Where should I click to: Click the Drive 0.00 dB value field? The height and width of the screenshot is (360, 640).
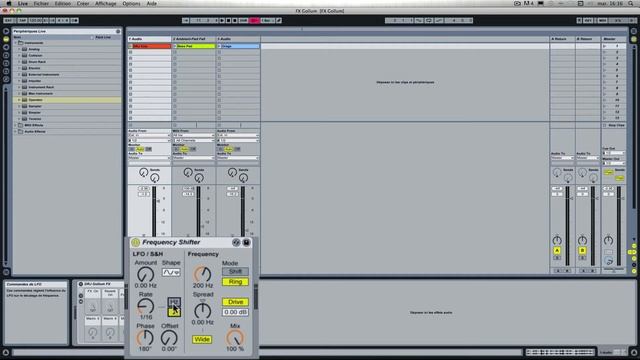click(x=236, y=312)
